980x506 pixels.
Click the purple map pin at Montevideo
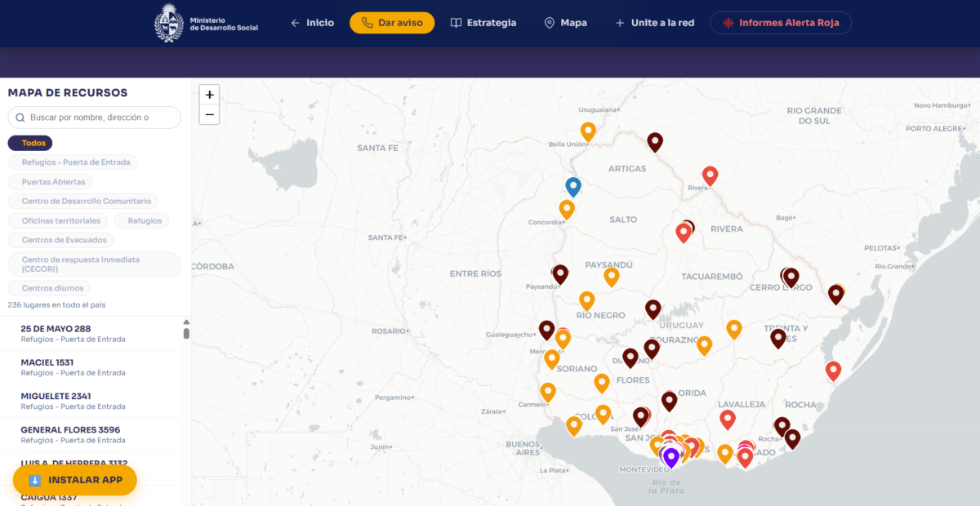point(671,457)
